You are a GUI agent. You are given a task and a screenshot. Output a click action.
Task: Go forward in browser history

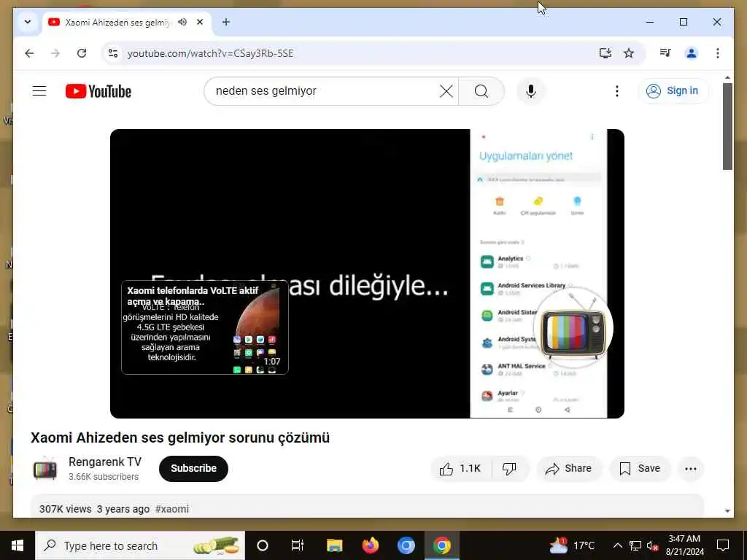pos(55,53)
